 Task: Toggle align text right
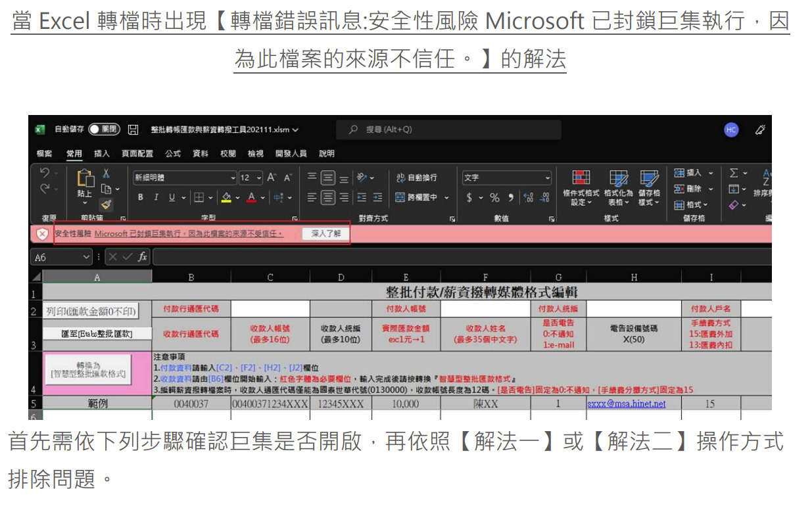point(343,197)
